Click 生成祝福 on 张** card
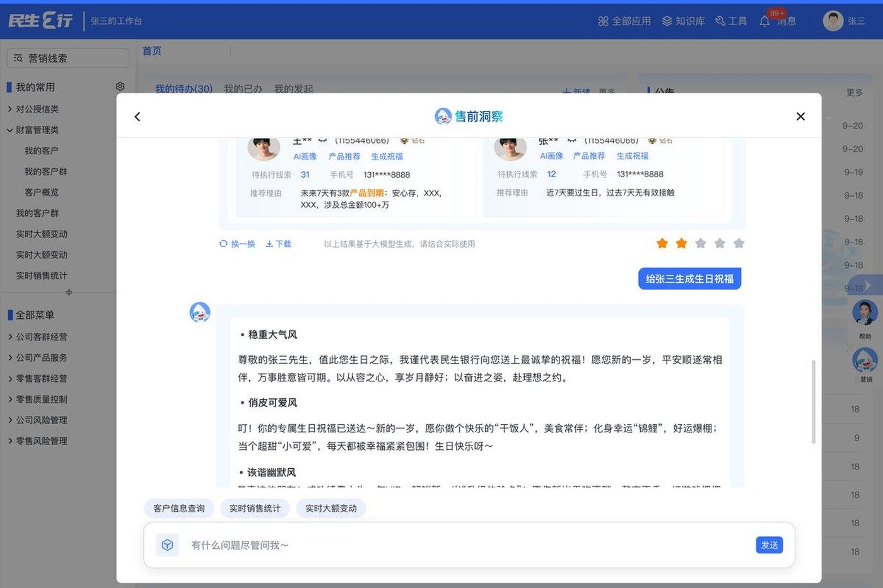Image resolution: width=883 pixels, height=588 pixels. (x=633, y=156)
